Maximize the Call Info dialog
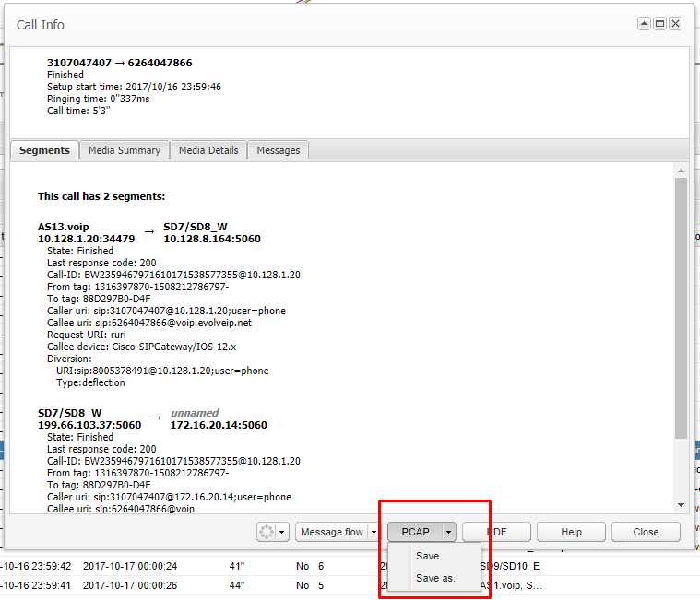 [660, 24]
